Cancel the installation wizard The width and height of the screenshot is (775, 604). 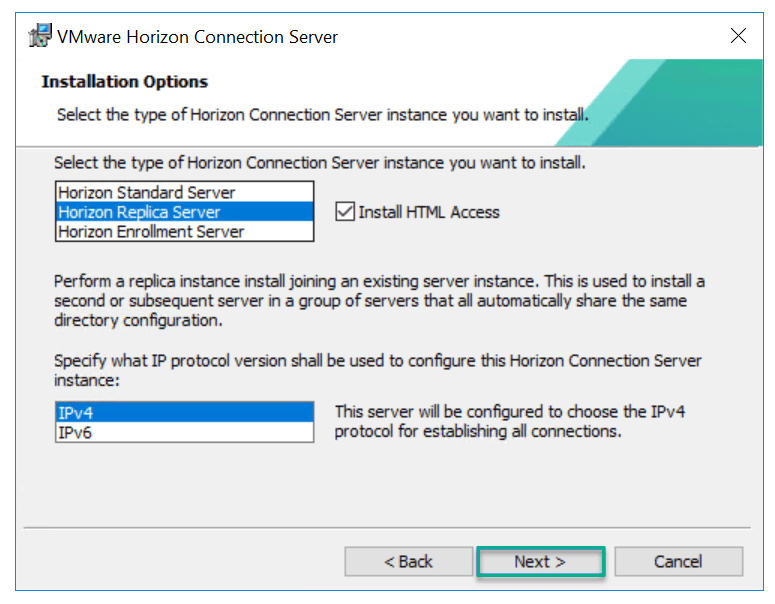(678, 562)
